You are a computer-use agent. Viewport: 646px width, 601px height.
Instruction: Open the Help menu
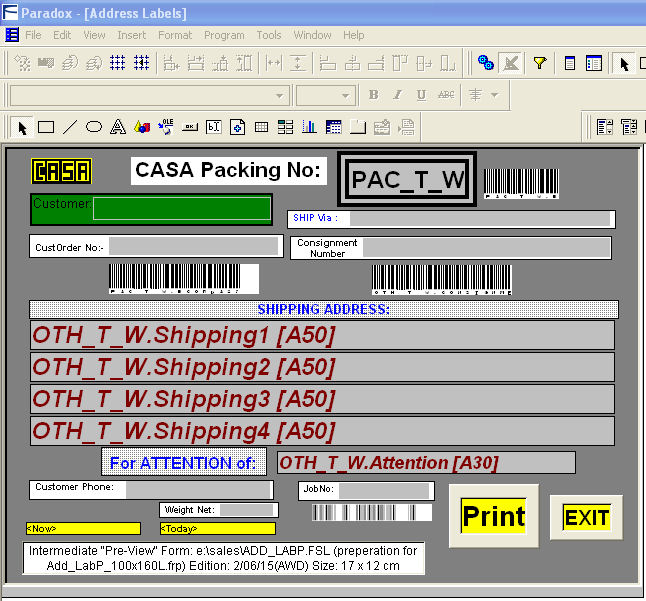(x=353, y=35)
